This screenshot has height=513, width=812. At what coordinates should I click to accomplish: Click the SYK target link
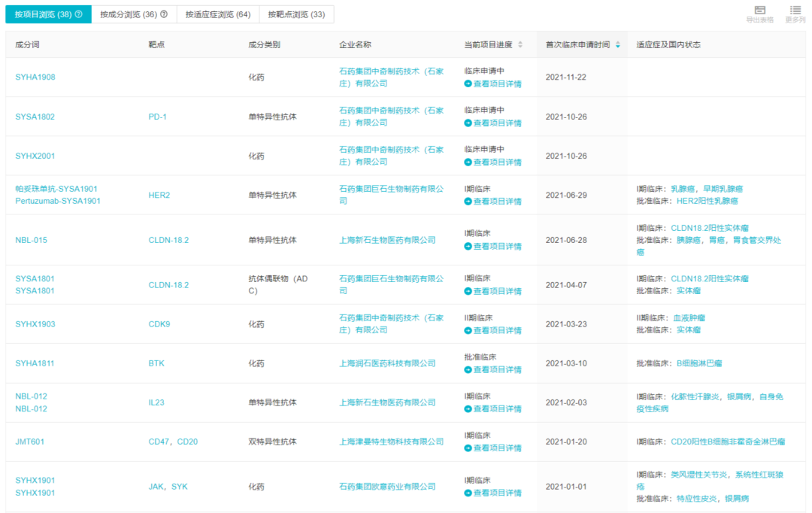180,487
